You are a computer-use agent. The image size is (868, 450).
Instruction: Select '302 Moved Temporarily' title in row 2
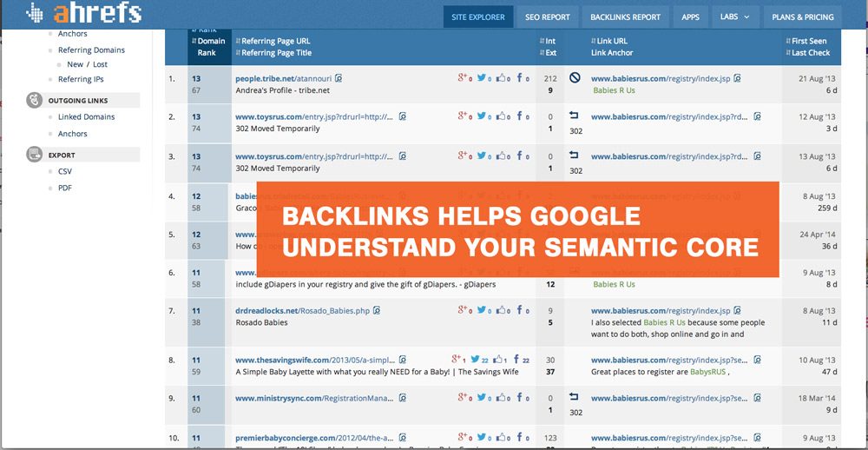pos(278,129)
